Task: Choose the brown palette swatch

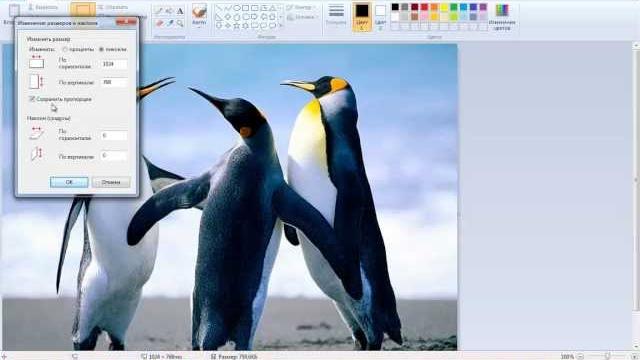Action: [x=414, y=17]
